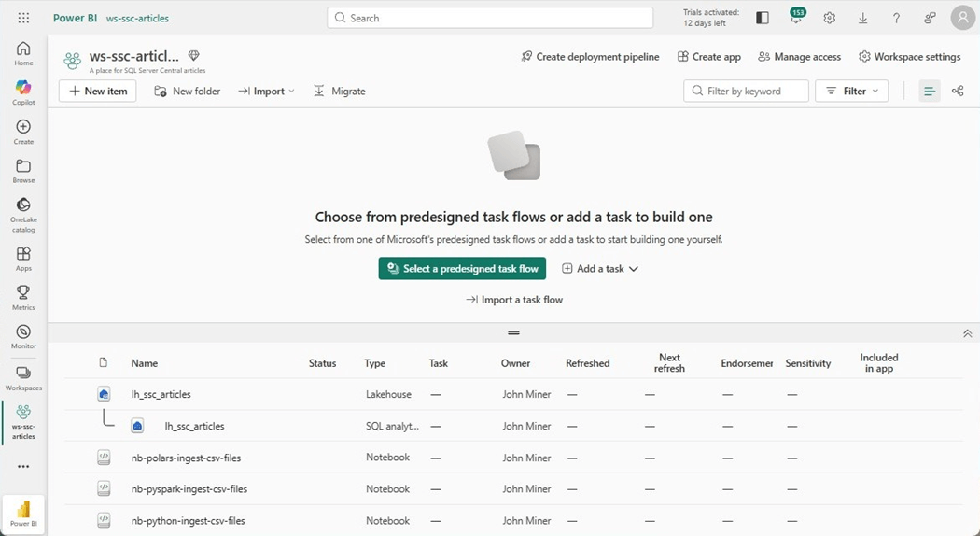Screen dimensions: 980x536
Task: Switch to list view
Action: 929,91
